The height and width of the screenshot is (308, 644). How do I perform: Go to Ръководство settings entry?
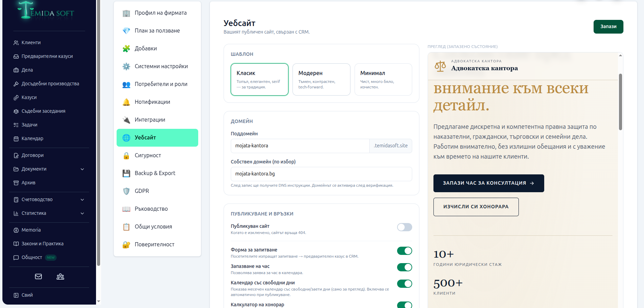(157, 209)
